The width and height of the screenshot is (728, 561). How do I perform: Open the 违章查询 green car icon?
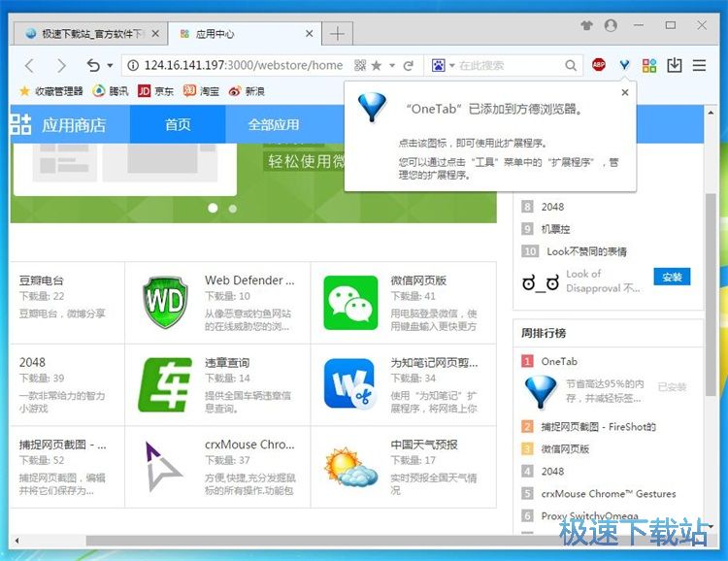(x=165, y=384)
